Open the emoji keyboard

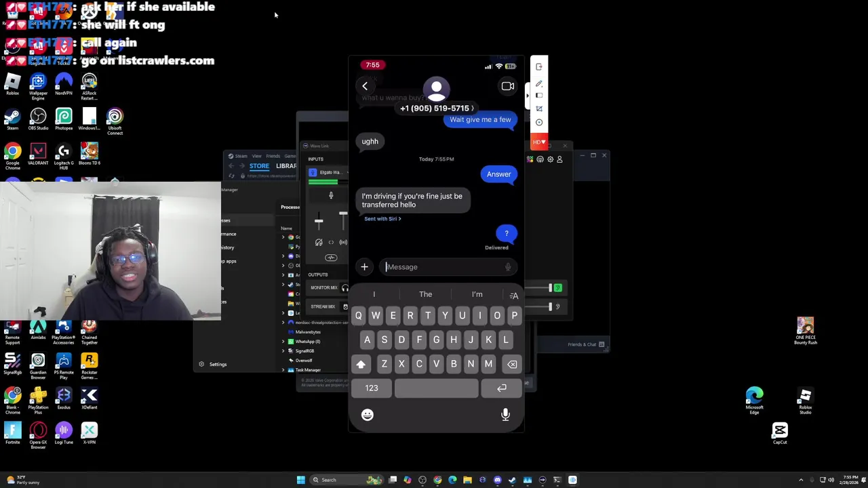367,415
